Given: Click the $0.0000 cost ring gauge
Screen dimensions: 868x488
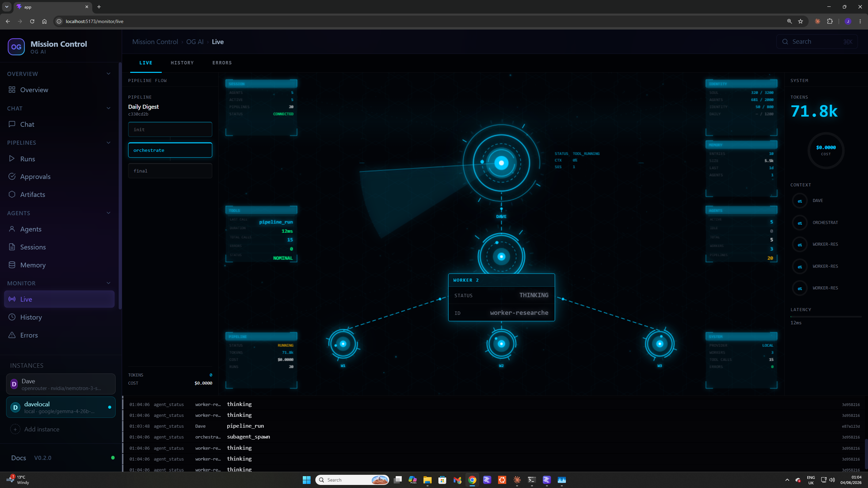Looking at the screenshot, I should point(826,150).
